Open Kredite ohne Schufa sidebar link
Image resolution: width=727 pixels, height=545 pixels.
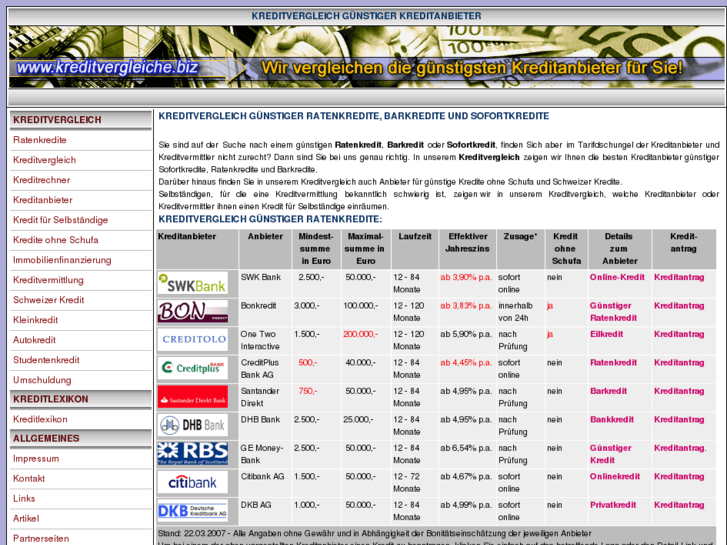point(56,240)
